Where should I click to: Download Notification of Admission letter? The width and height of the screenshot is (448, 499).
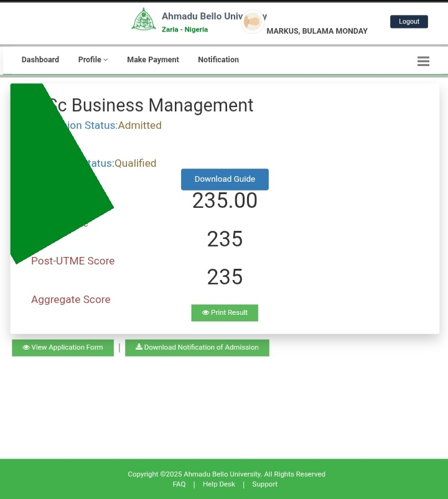tap(197, 348)
